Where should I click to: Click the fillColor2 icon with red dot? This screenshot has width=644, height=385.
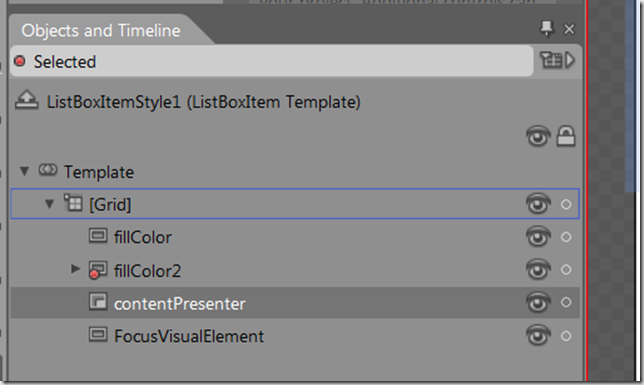[x=98, y=270]
